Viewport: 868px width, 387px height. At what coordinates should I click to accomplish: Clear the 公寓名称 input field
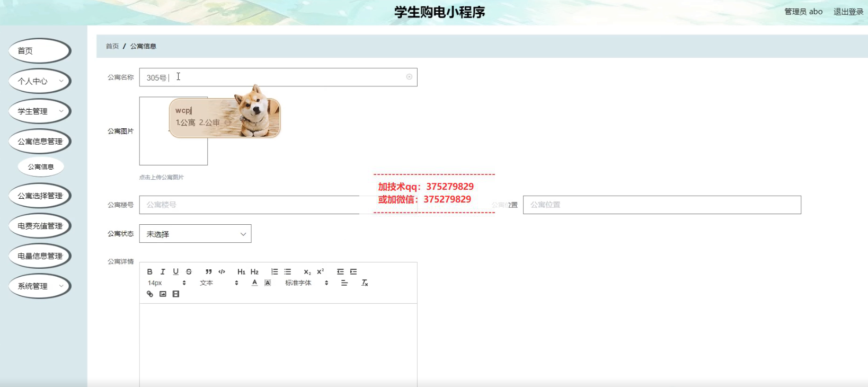pyautogui.click(x=409, y=77)
